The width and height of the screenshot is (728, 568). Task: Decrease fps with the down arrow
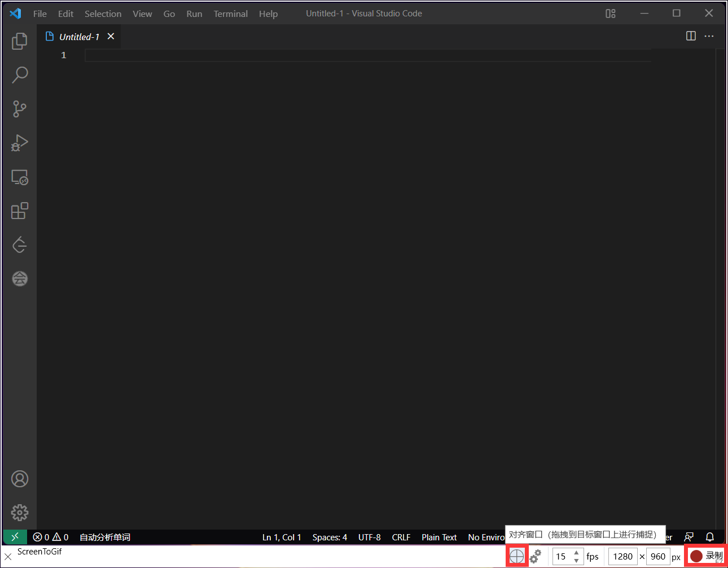(x=576, y=561)
